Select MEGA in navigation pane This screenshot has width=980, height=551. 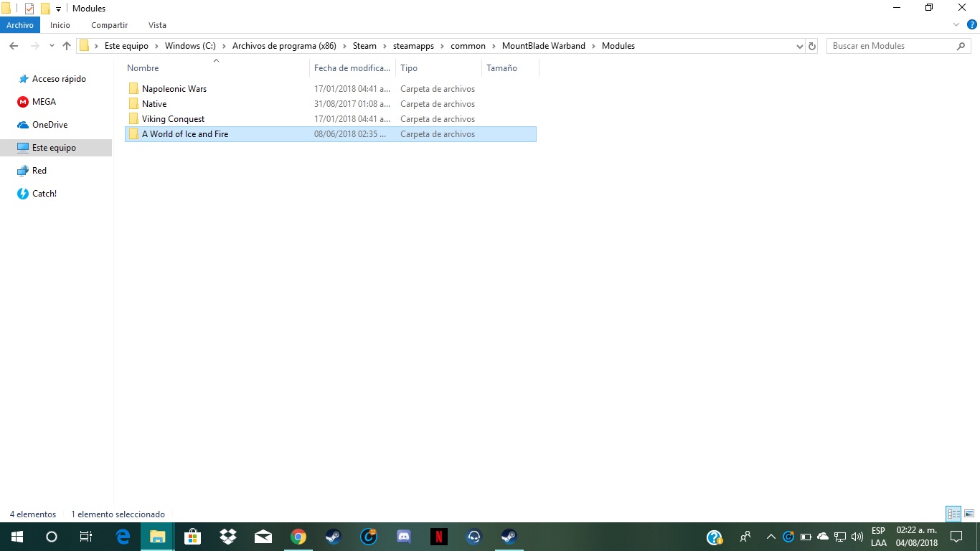[44, 102]
